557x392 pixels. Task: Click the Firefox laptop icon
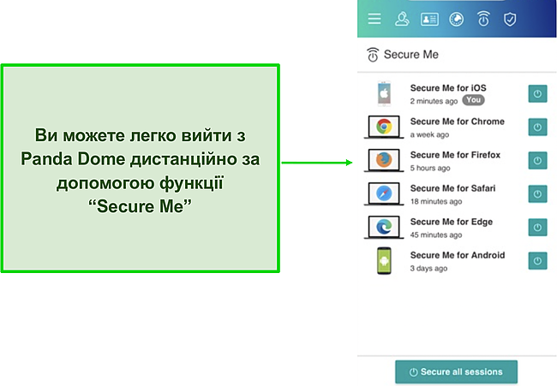point(384,160)
